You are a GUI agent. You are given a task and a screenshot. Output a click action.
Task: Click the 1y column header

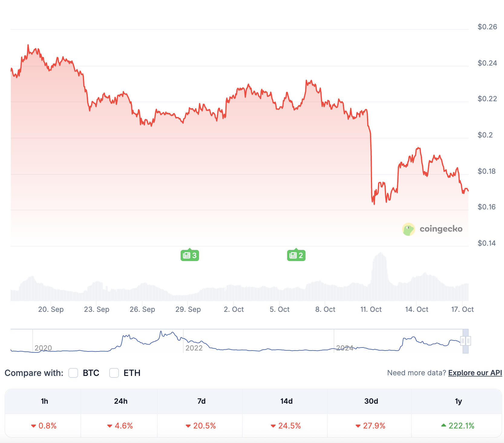click(x=458, y=401)
